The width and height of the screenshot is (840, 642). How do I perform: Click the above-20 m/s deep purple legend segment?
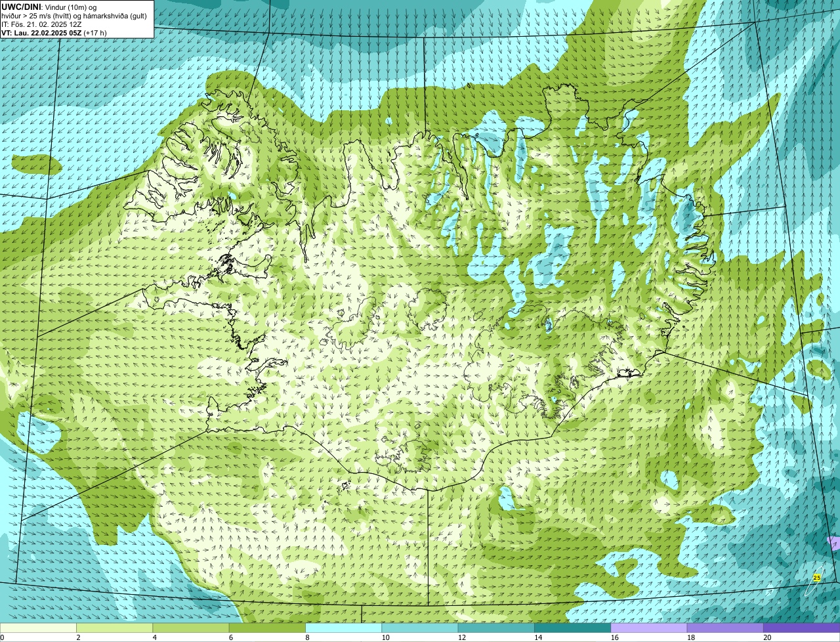(801, 628)
